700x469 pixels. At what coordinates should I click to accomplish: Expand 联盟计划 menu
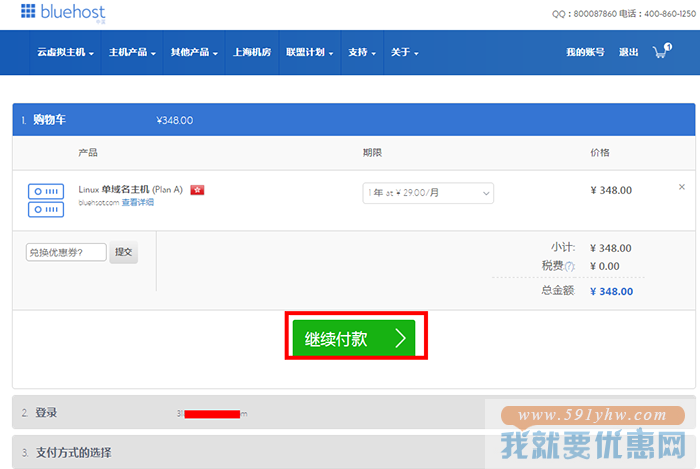(x=310, y=52)
